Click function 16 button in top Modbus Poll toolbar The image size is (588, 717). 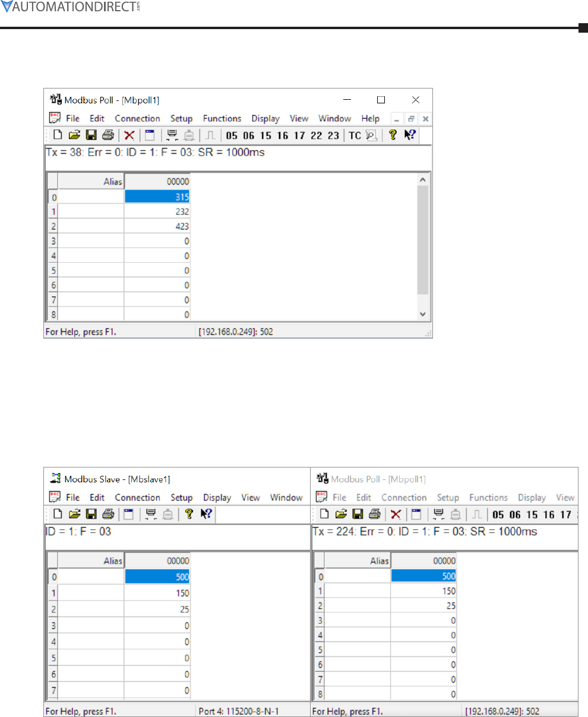[282, 135]
